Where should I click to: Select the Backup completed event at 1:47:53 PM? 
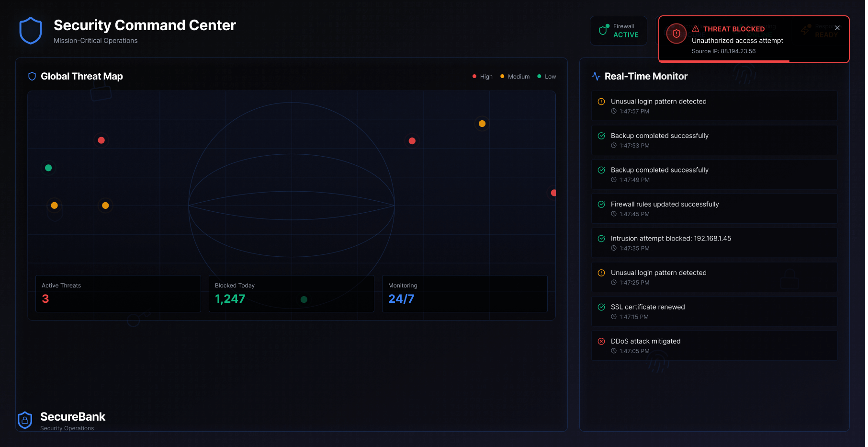click(x=714, y=140)
